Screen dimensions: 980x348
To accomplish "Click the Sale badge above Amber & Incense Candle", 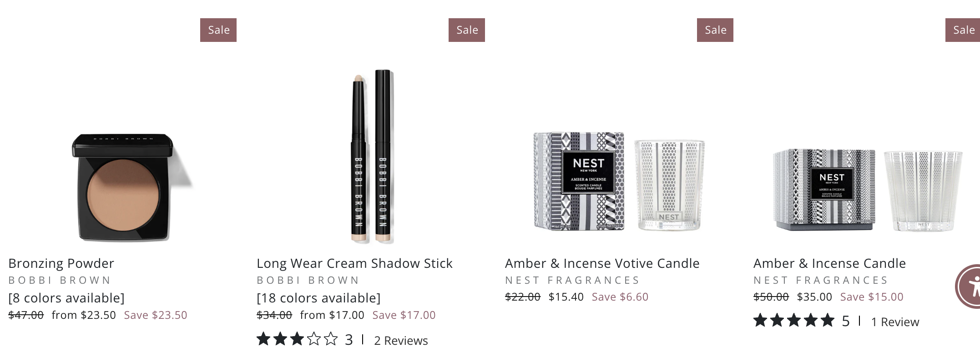I will pyautogui.click(x=963, y=30).
